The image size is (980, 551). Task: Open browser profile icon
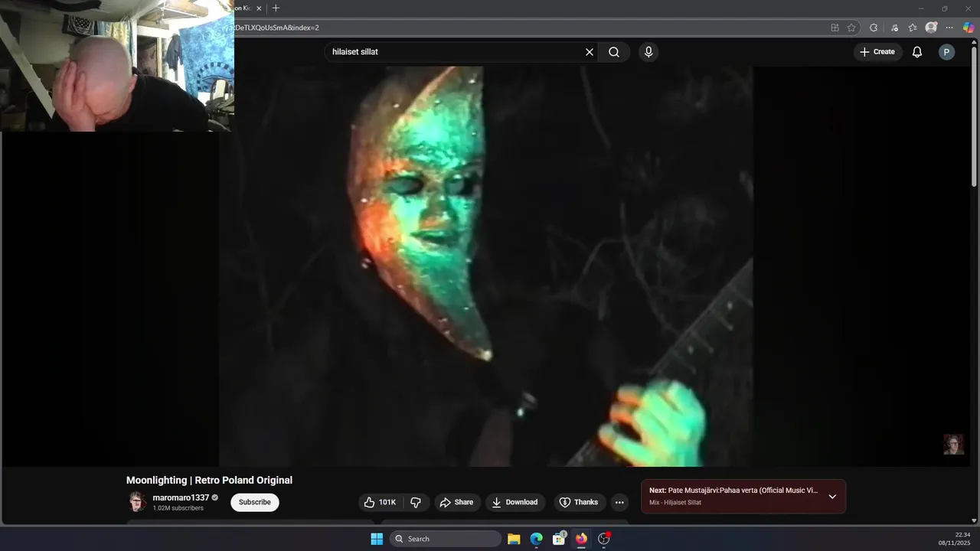(x=931, y=28)
